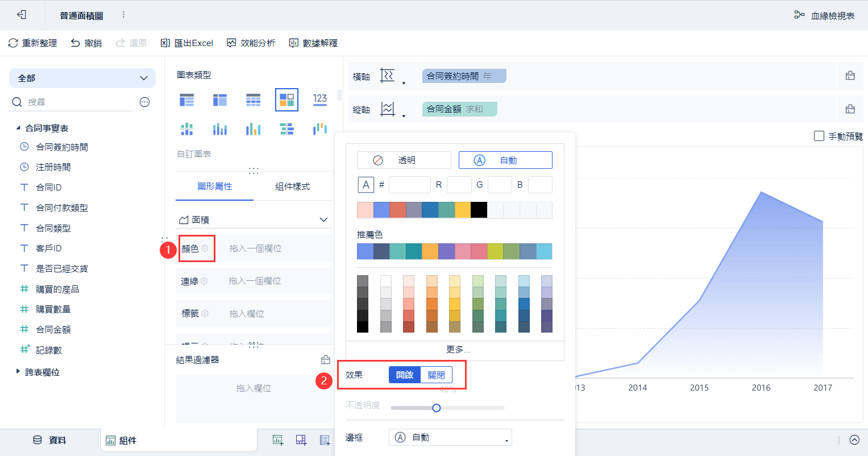
Task: Open the 血緣檢視表 lineage view
Action: [x=824, y=15]
